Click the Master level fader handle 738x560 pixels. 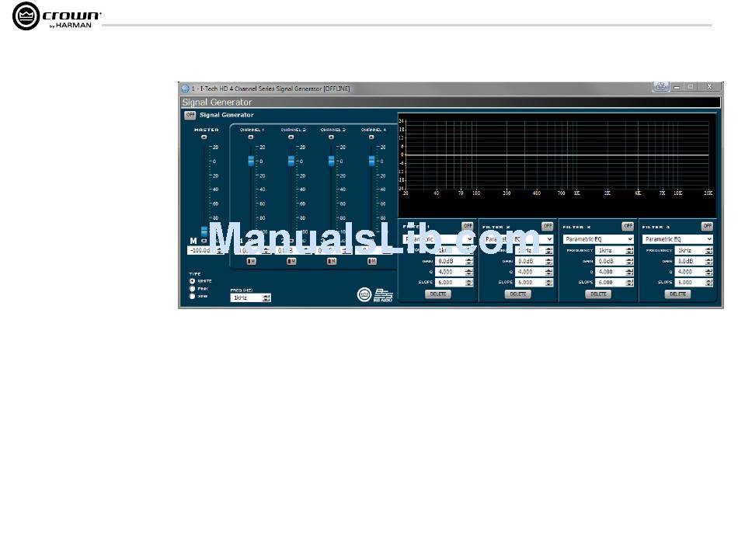coord(204,231)
